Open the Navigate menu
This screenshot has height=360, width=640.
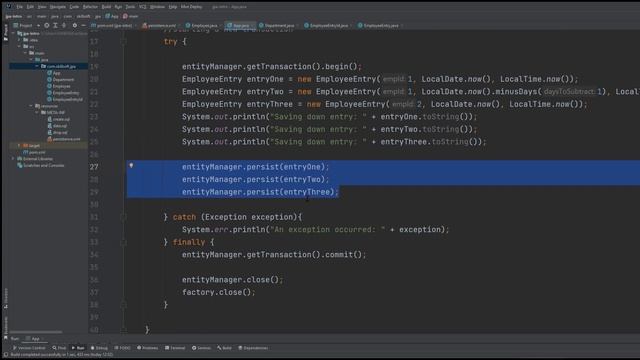click(58, 7)
